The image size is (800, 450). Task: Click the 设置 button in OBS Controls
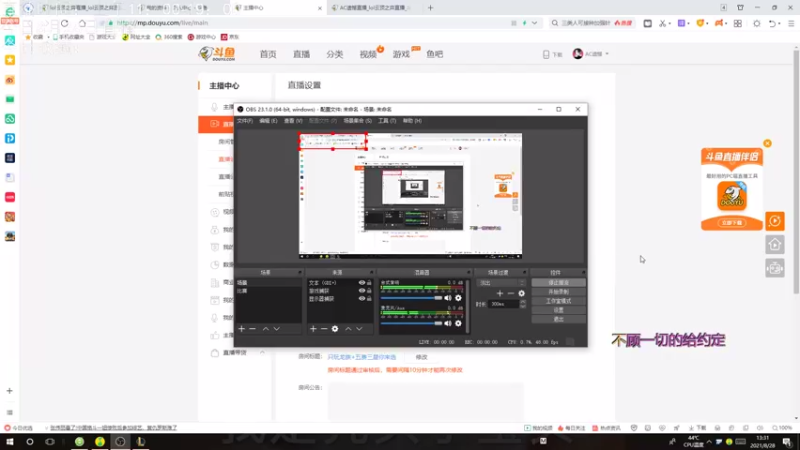pos(559,310)
